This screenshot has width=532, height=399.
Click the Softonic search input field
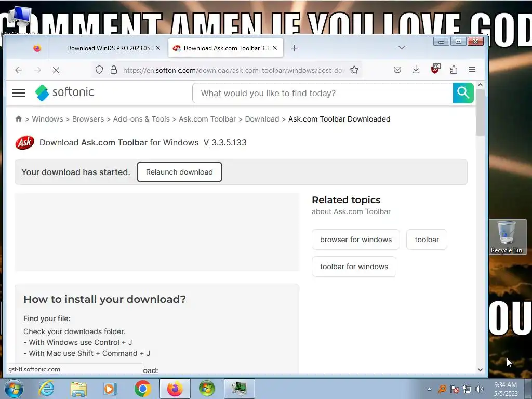coord(323,93)
